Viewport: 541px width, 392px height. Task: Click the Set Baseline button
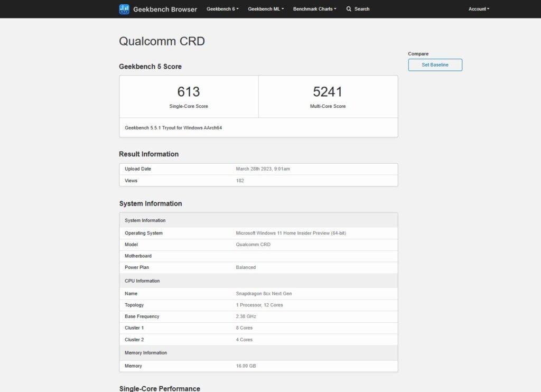tap(435, 65)
